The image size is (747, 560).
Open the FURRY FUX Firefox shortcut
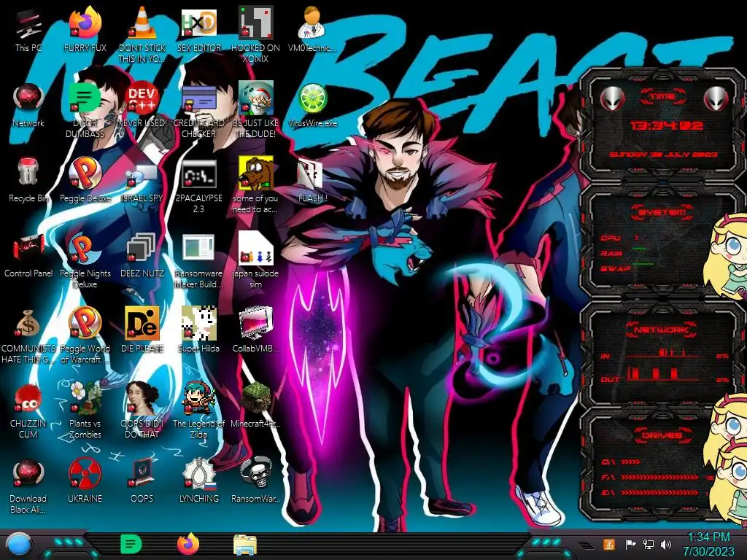85,23
